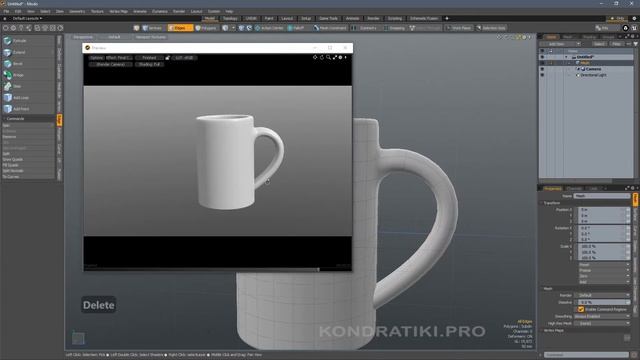Viewport: 640px width, 360px height.
Task: Toggle Enable Command Regions checkbox
Action: [x=581, y=309]
